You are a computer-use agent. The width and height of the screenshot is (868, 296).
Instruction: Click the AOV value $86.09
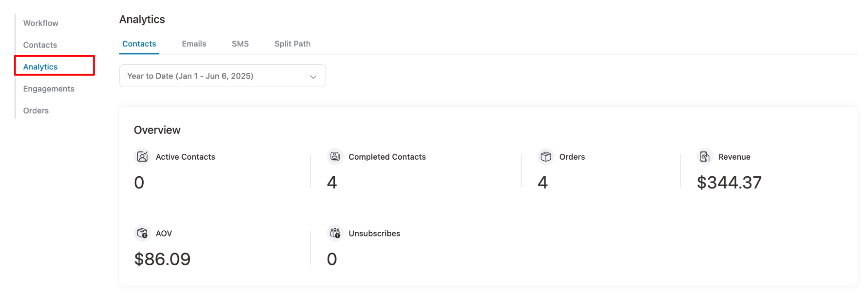(162, 259)
